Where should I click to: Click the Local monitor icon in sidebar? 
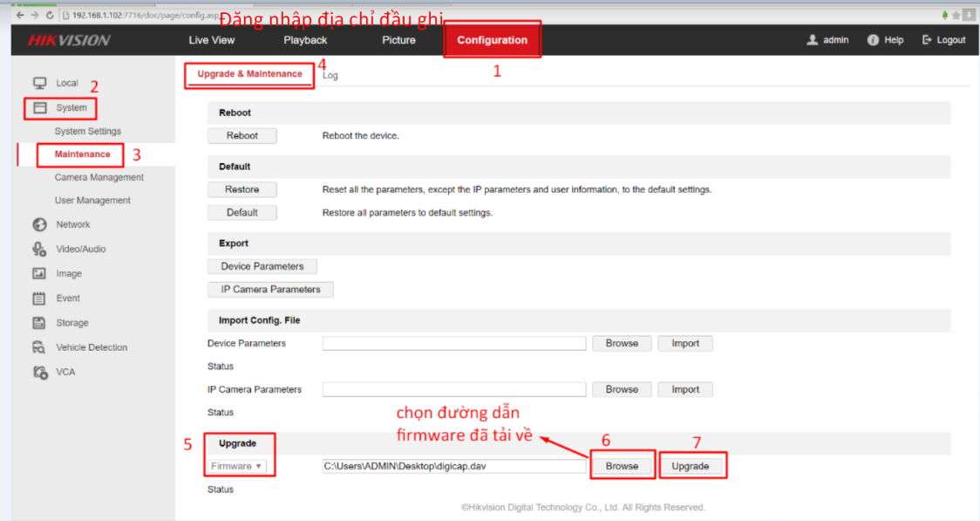point(39,83)
